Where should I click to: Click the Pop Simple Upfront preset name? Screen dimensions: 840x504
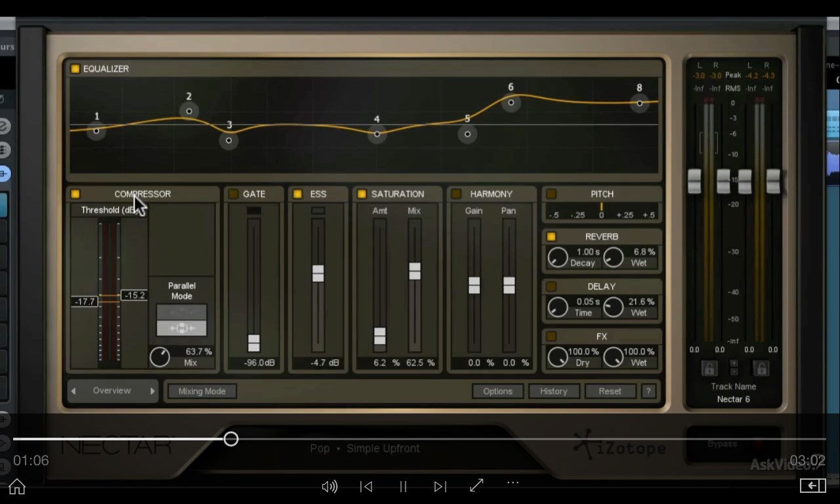click(x=365, y=448)
